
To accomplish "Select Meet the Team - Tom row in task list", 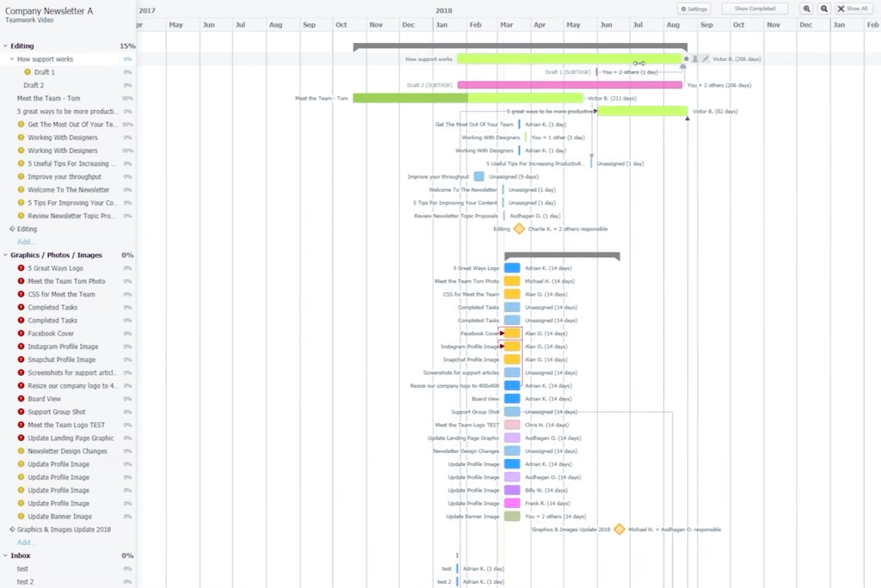I will [67, 98].
